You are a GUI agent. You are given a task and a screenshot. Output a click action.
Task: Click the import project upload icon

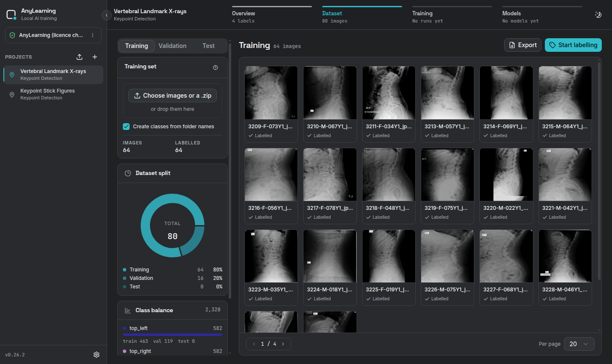(x=79, y=57)
